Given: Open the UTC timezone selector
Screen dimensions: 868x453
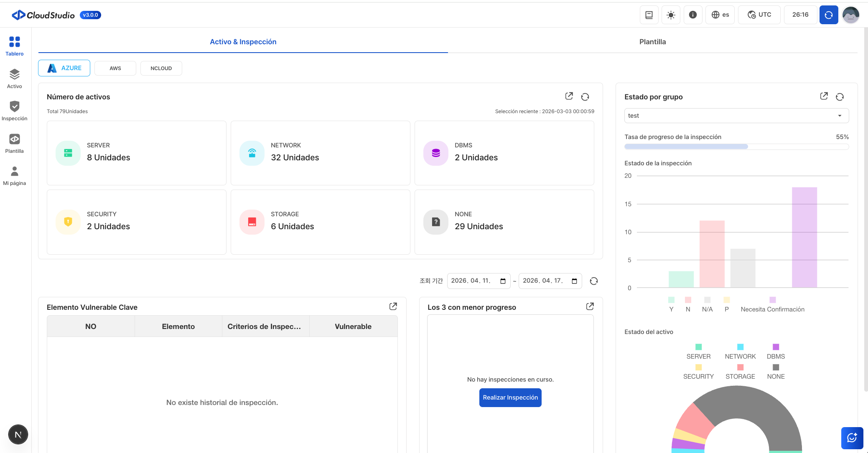Looking at the screenshot, I should [x=759, y=15].
